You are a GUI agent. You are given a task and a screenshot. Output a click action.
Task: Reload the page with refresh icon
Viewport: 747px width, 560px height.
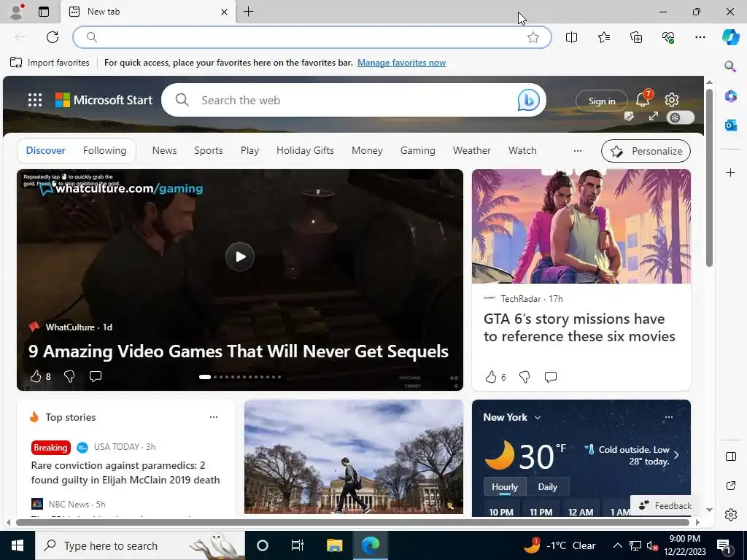click(53, 37)
